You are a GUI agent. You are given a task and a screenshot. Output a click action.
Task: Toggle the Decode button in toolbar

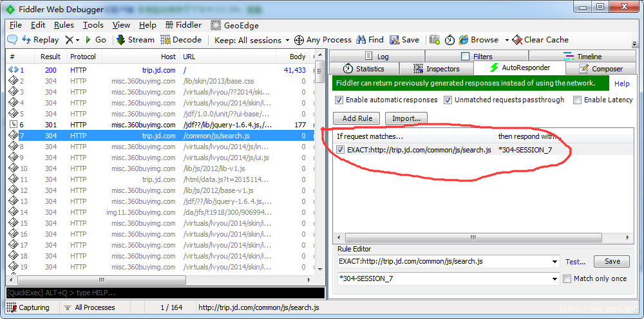point(181,40)
